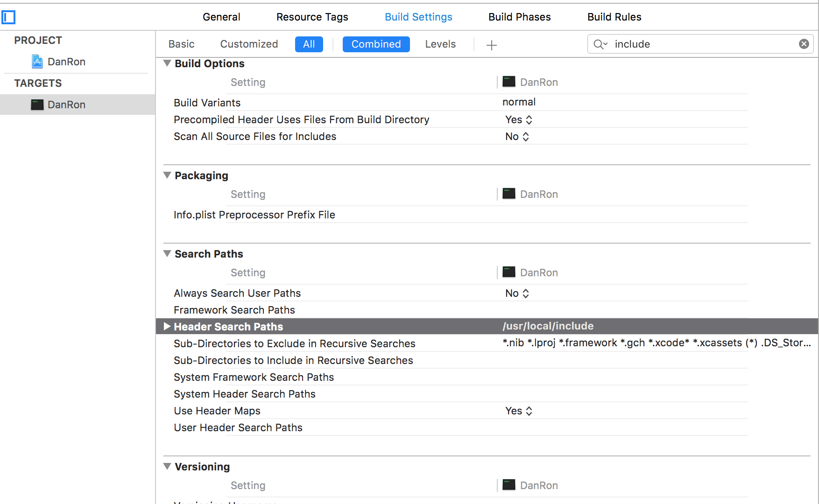Viewport: 819px width, 504px height.
Task: Select the DanRon target in sidebar
Action: pyautogui.click(x=78, y=105)
